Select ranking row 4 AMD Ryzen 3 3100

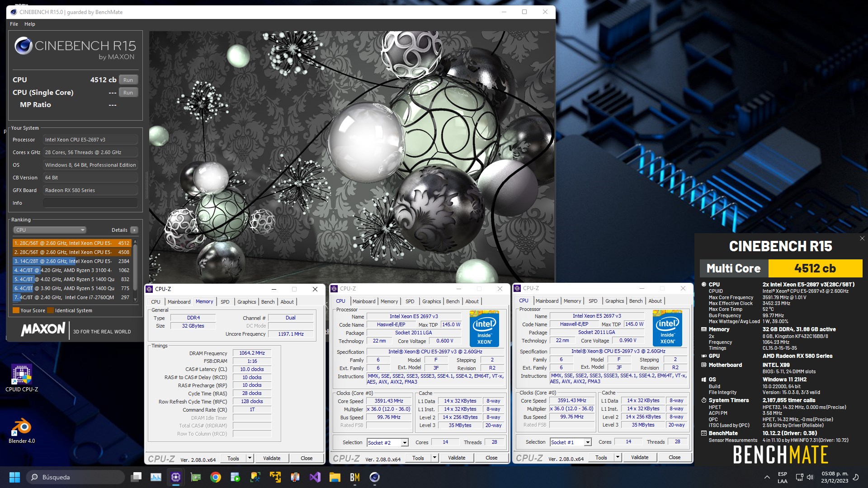pos(72,270)
